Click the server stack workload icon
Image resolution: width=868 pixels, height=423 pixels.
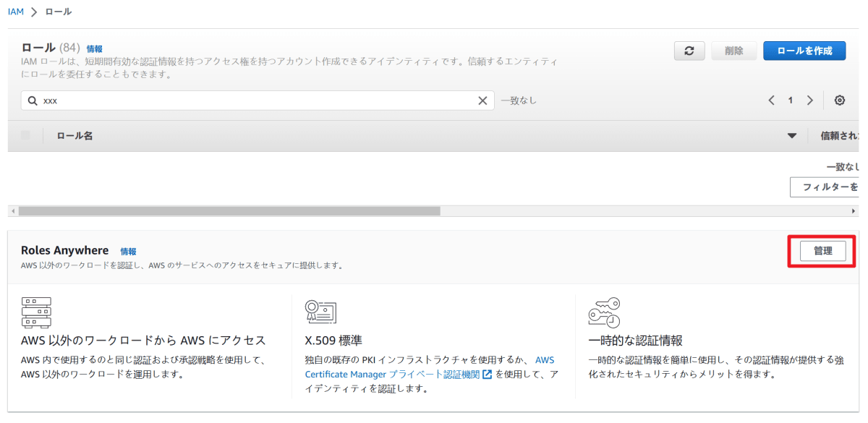36,312
